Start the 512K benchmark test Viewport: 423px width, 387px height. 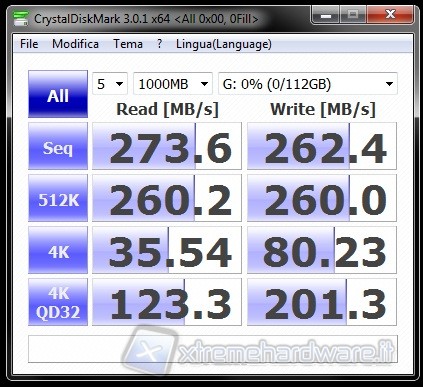[x=58, y=198]
